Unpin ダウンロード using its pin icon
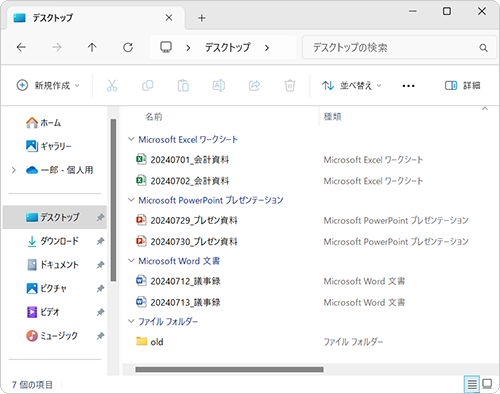The width and height of the screenshot is (500, 394). point(100,241)
